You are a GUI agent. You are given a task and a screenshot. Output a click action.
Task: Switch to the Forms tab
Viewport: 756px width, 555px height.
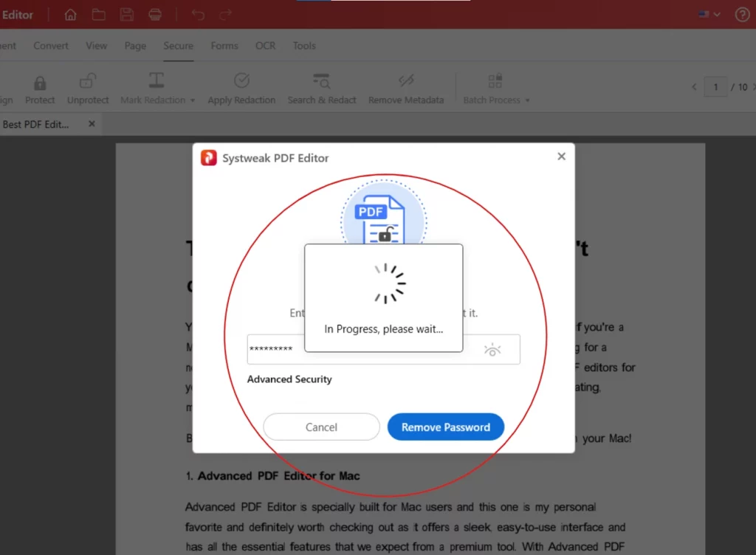[224, 46]
